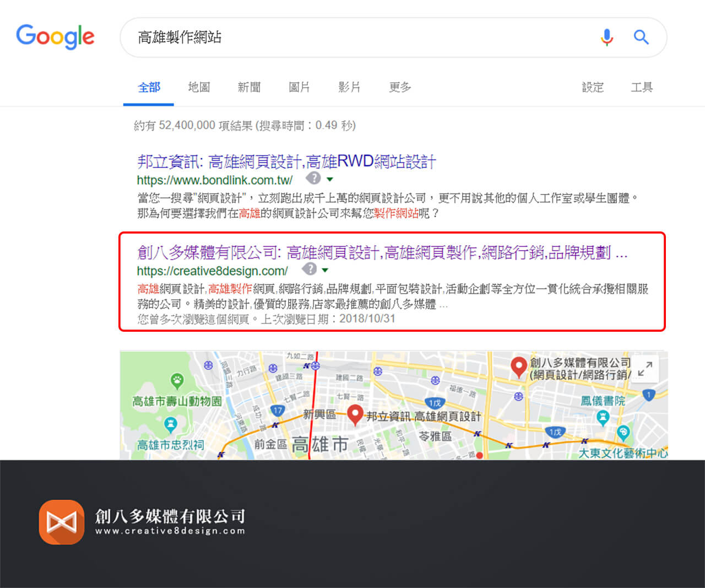Click www.creative8design.com footer text
Screen dimensions: 705x588
[170, 531]
